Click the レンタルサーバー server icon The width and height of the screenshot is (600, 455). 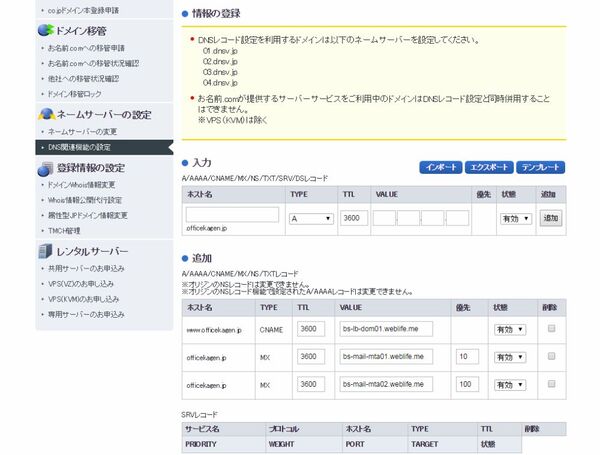pyautogui.click(x=45, y=251)
